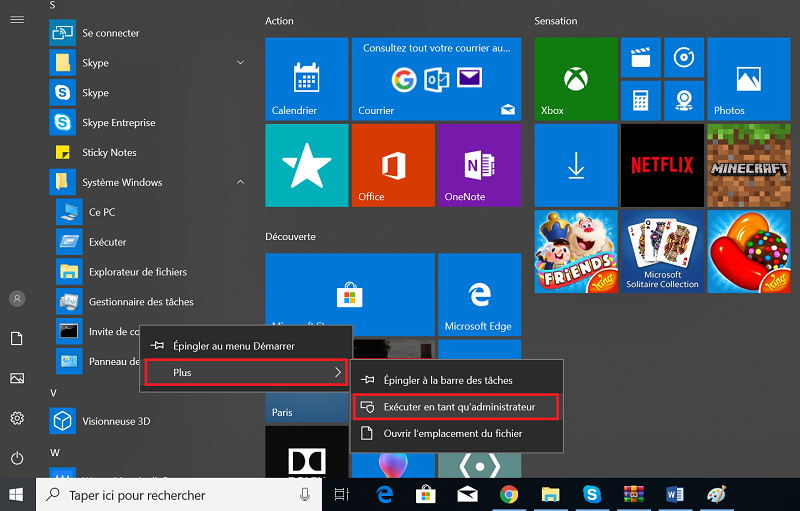Open Sticky Notes
Screen dimensions: 800x511
tap(148, 152)
